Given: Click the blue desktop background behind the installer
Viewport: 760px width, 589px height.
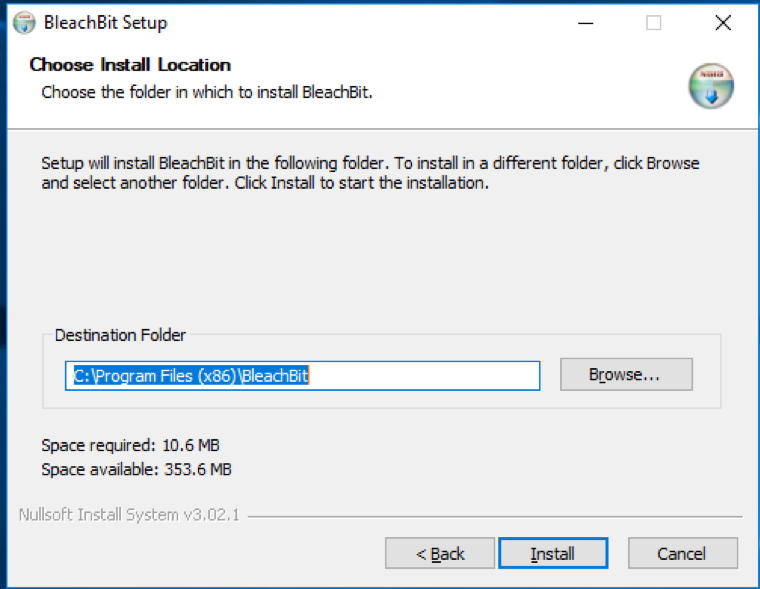Looking at the screenshot, I should pyautogui.click(x=4, y=300).
